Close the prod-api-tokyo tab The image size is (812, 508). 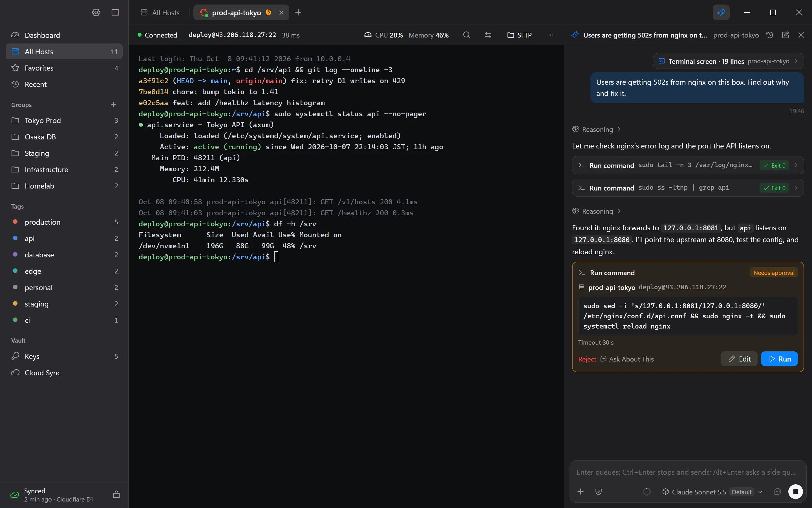click(x=281, y=12)
